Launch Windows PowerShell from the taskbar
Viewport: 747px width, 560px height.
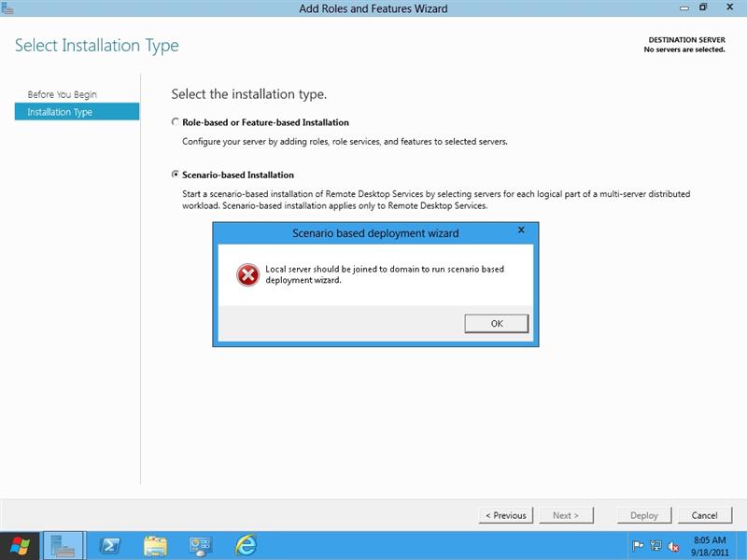tap(109, 546)
